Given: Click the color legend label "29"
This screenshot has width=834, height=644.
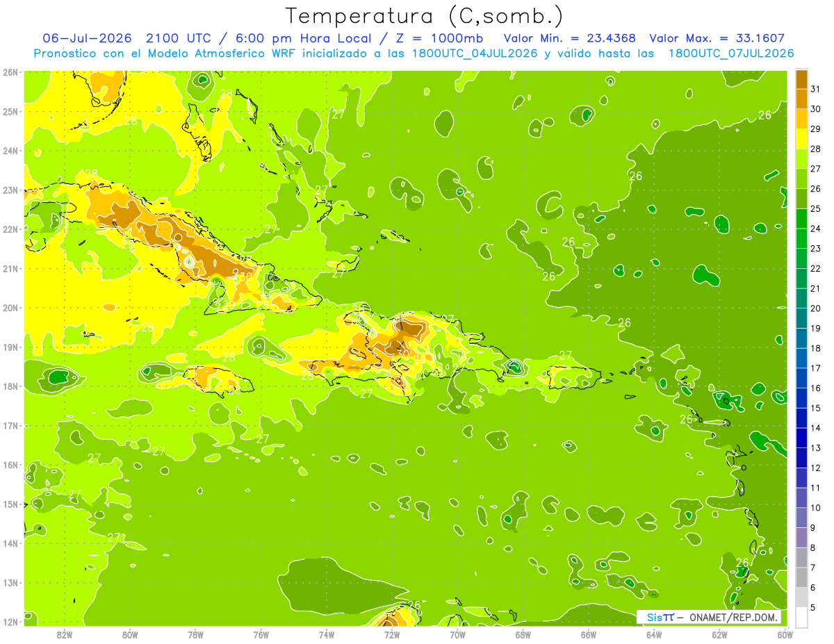Looking at the screenshot, I should click(816, 129).
